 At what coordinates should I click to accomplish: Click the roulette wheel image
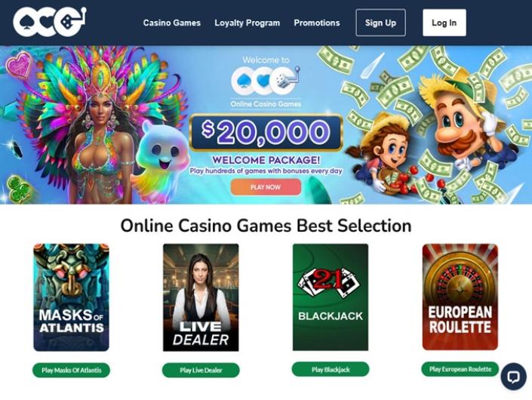click(x=460, y=284)
